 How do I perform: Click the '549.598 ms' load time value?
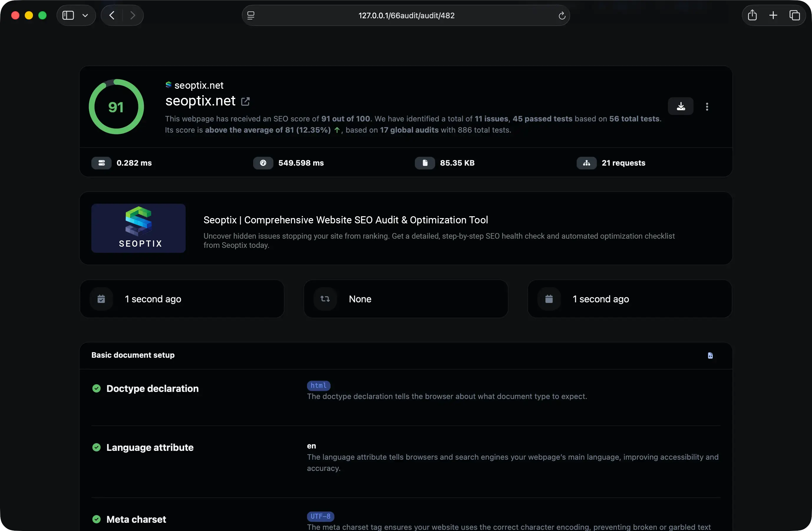click(x=301, y=163)
